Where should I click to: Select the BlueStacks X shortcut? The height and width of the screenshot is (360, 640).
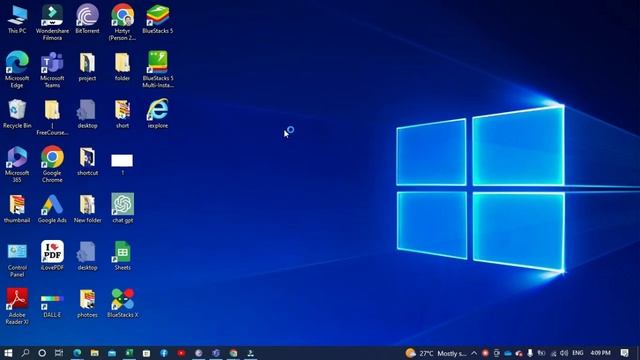pos(122,303)
